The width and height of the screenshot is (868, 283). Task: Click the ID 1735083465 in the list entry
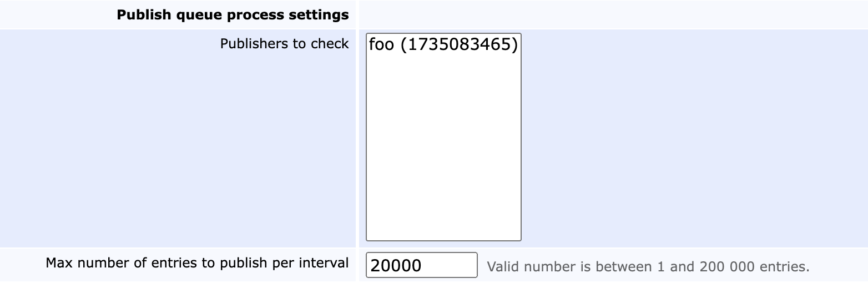click(x=459, y=44)
